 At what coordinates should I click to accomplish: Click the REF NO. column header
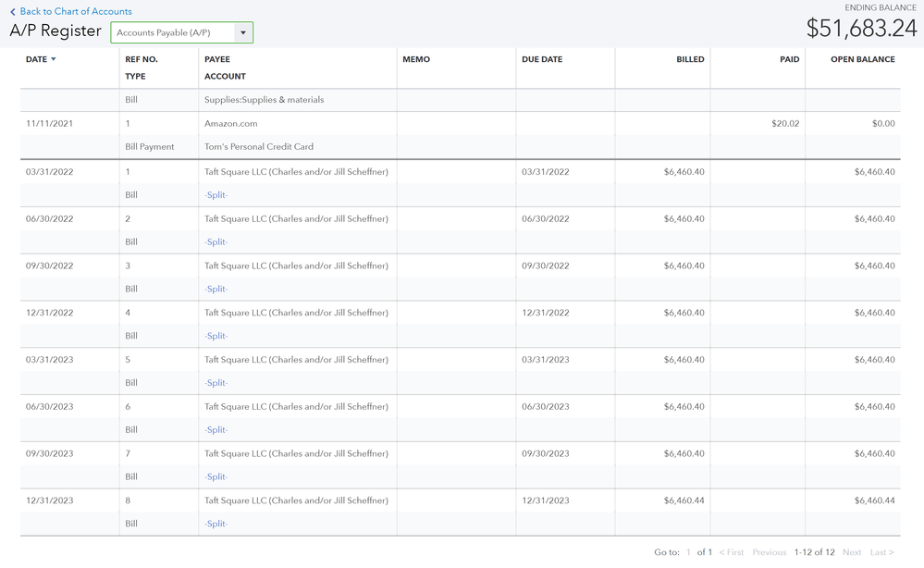click(142, 58)
